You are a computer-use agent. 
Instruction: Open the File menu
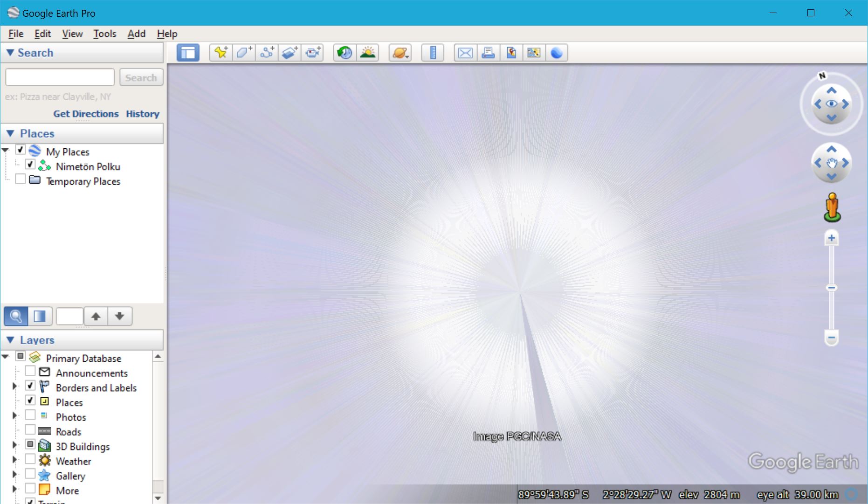point(16,34)
